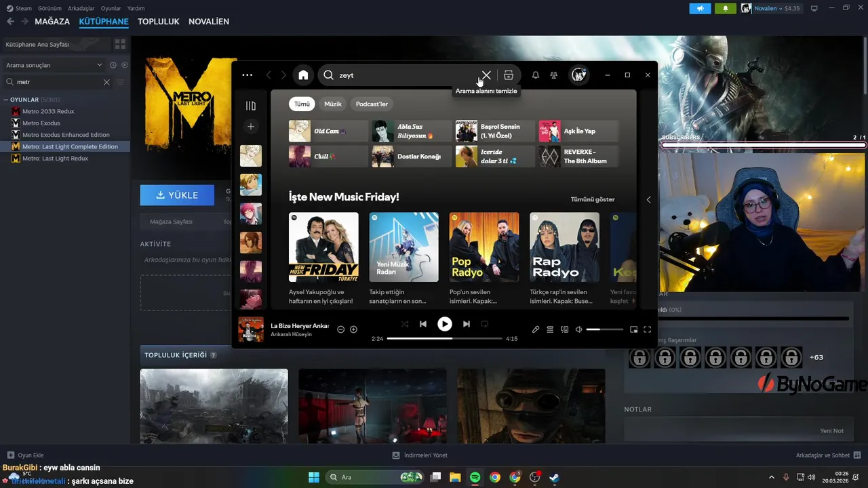Screen dimensions: 868x488
Task: Click Oyun Ekle in Steam
Action: click(x=25, y=455)
